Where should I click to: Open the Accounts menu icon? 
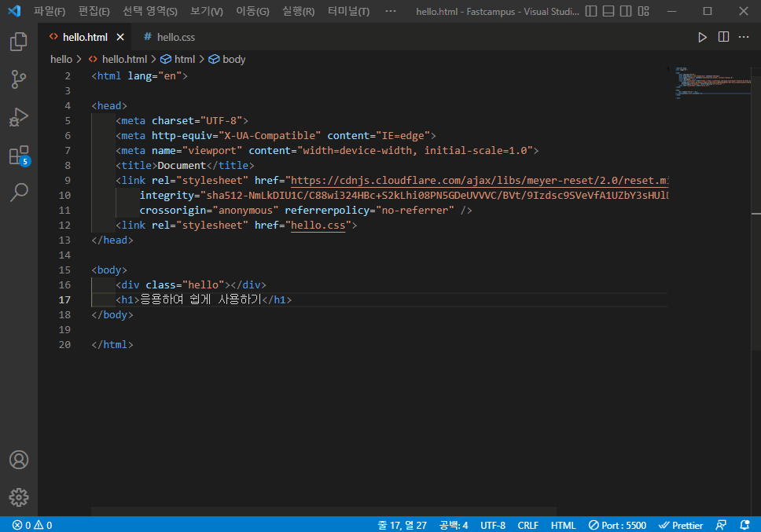point(19,460)
